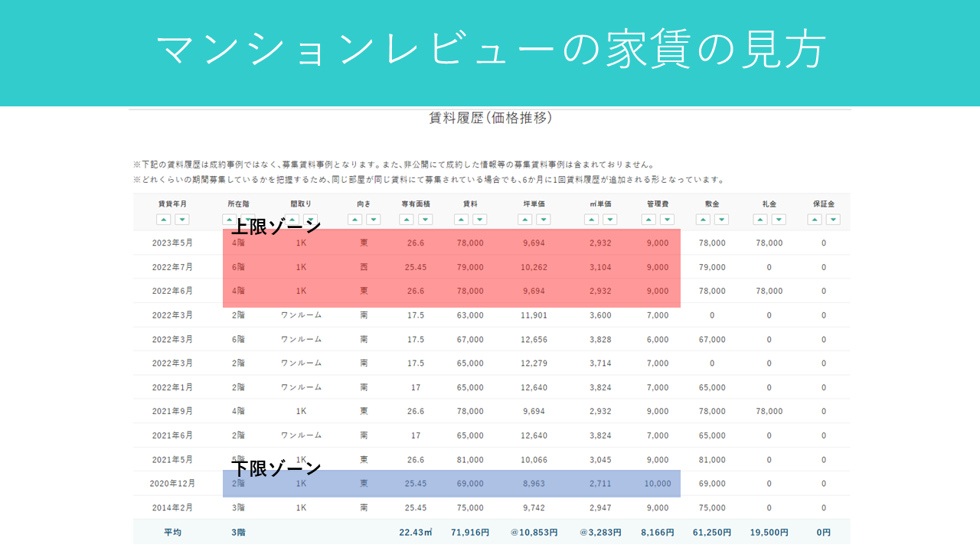The width and height of the screenshot is (980, 551).
Task: Select the 保証金 column header
Action: tap(824, 204)
